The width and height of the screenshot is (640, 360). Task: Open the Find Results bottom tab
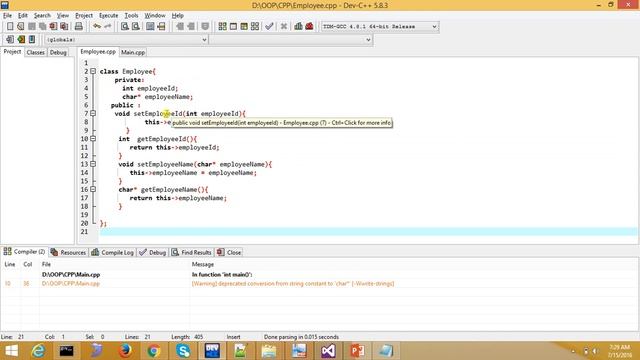(191, 252)
